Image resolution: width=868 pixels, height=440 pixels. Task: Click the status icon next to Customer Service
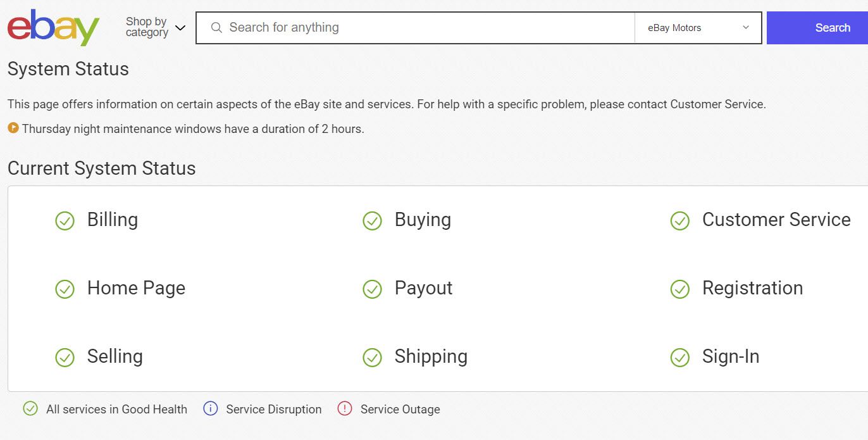pyautogui.click(x=679, y=220)
